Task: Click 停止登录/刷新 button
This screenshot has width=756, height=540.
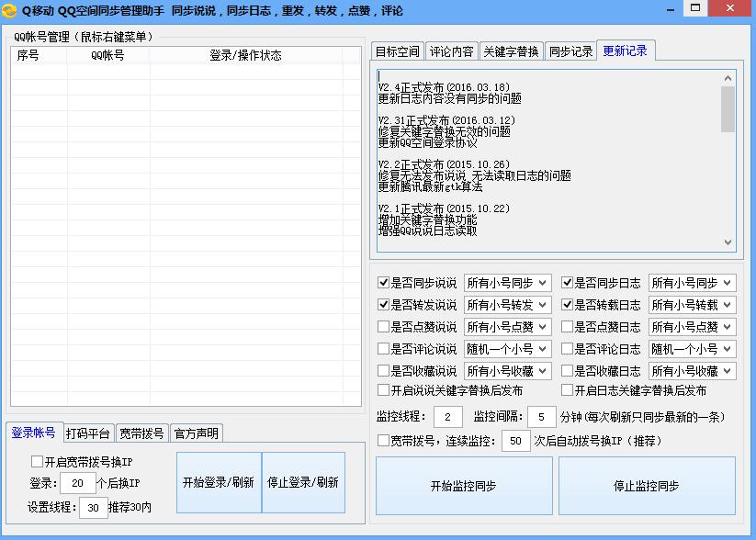Action: click(303, 482)
